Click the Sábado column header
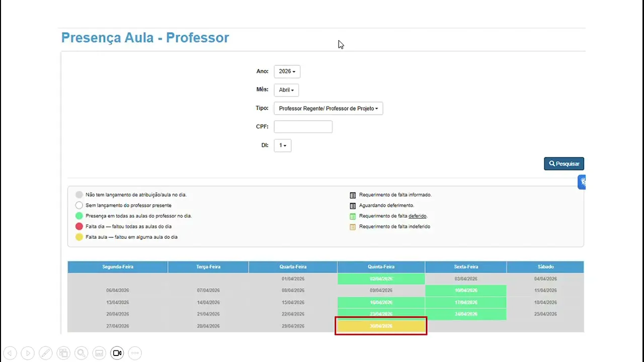Screen dimensions: 644x362 coord(545,267)
